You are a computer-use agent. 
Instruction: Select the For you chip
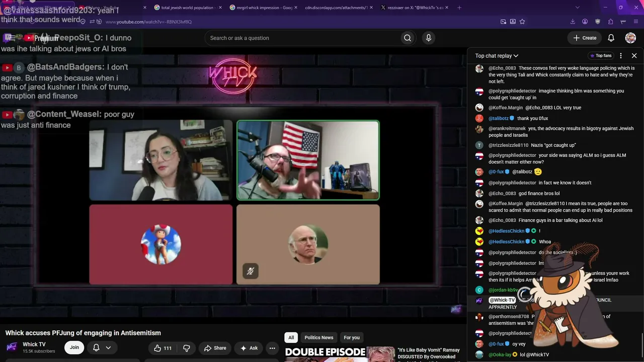pos(352,337)
